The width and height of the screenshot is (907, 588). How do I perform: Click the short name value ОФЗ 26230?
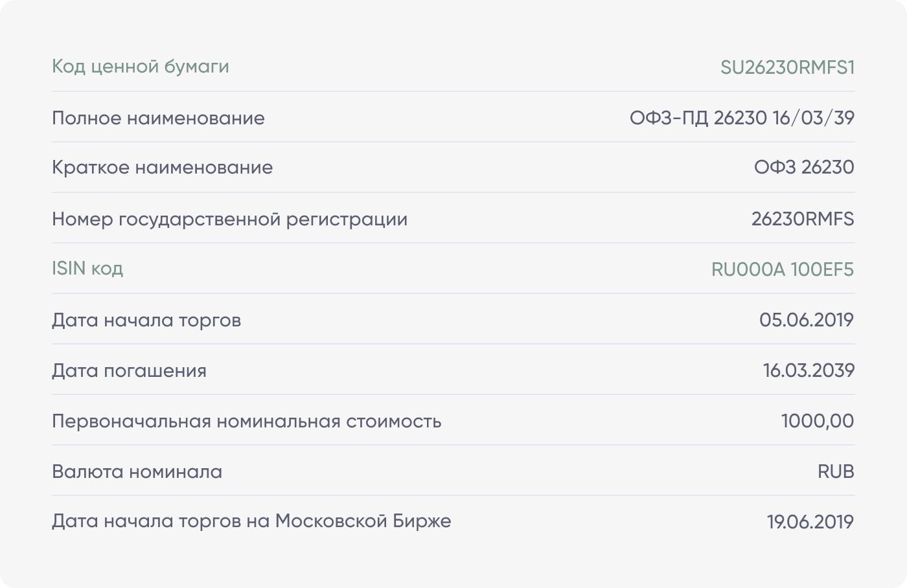pos(803,168)
